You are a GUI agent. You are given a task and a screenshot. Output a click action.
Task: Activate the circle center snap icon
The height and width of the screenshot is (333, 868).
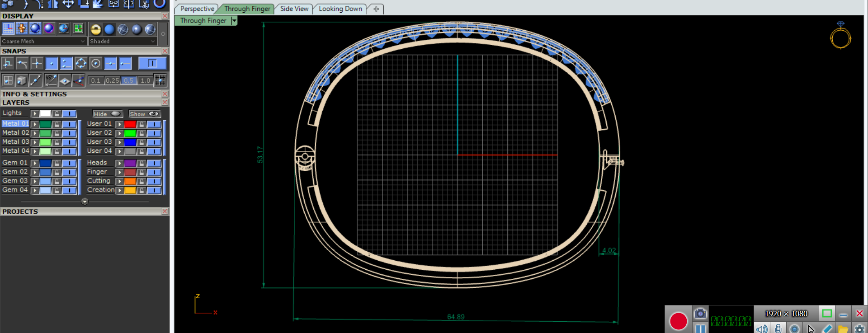(95, 64)
